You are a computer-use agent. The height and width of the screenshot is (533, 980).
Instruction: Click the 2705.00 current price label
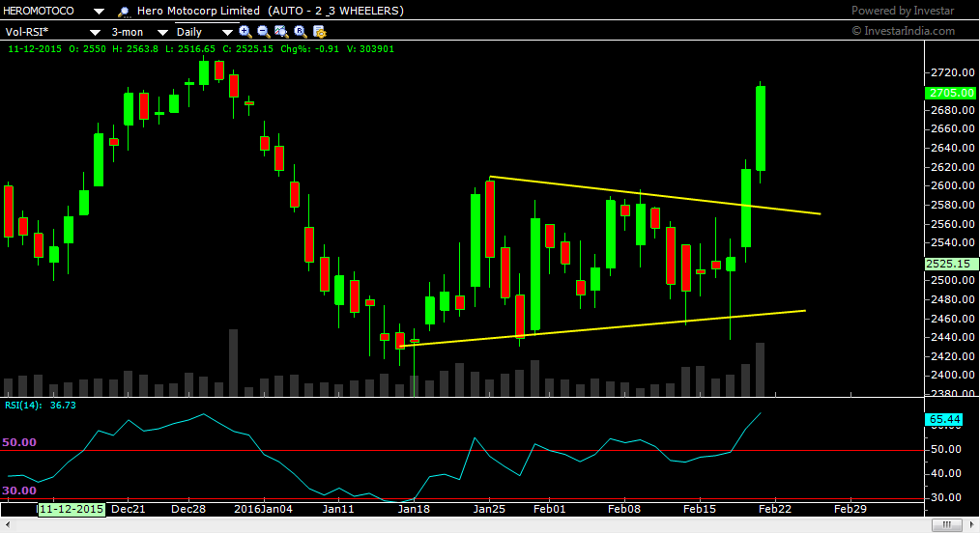pos(951,93)
